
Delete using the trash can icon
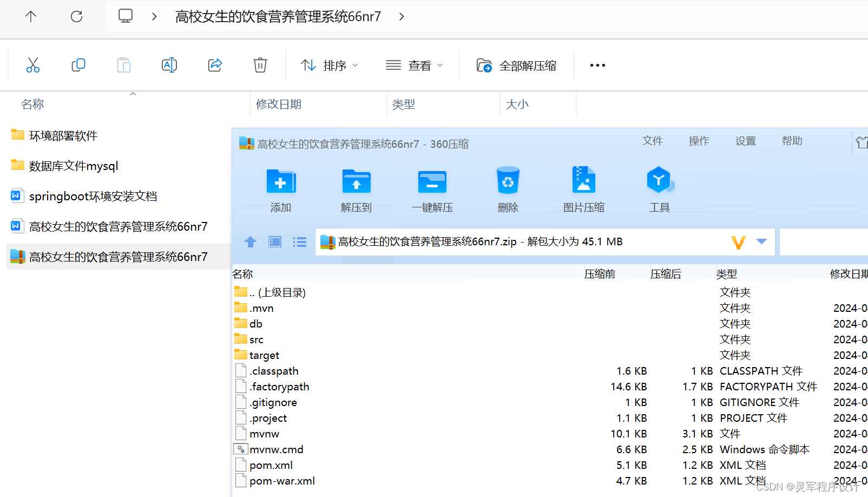(260, 65)
